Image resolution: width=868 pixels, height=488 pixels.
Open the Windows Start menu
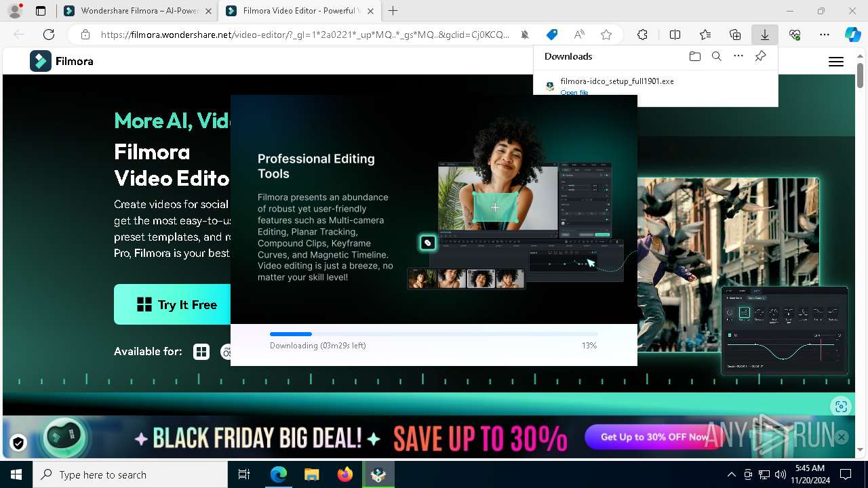(x=16, y=474)
